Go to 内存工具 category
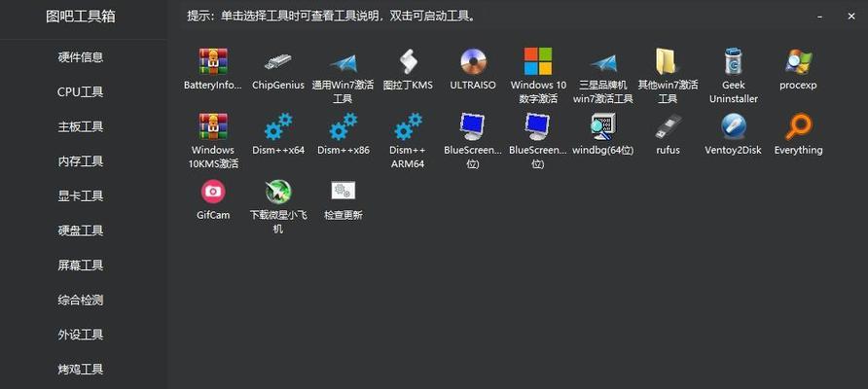Image resolution: width=868 pixels, height=389 pixels. 81,161
